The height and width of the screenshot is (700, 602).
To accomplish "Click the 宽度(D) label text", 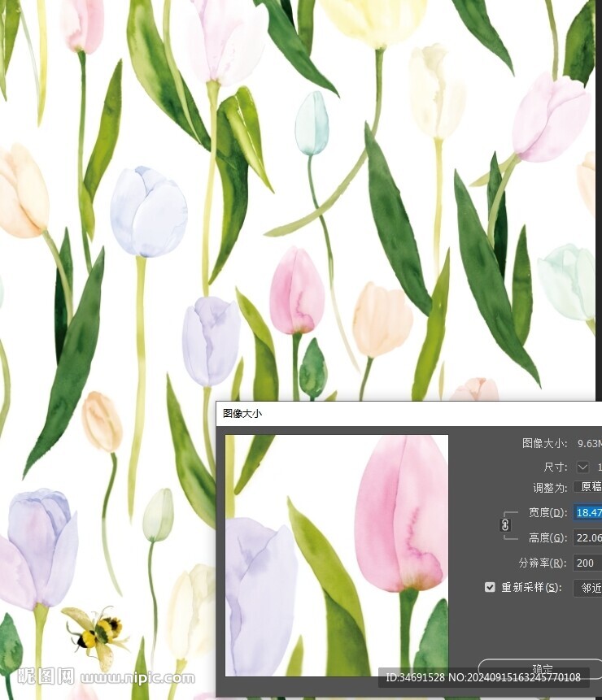I will click(547, 512).
